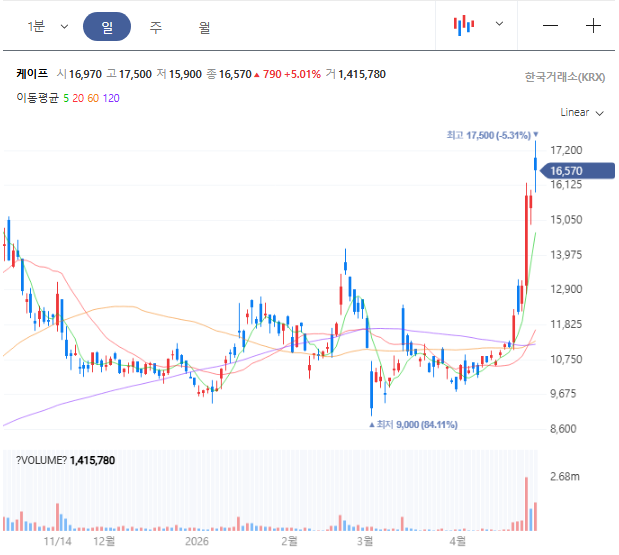619x555 pixels.
Task: Click the tallest volume bar near 2.68m
Action: point(526,504)
